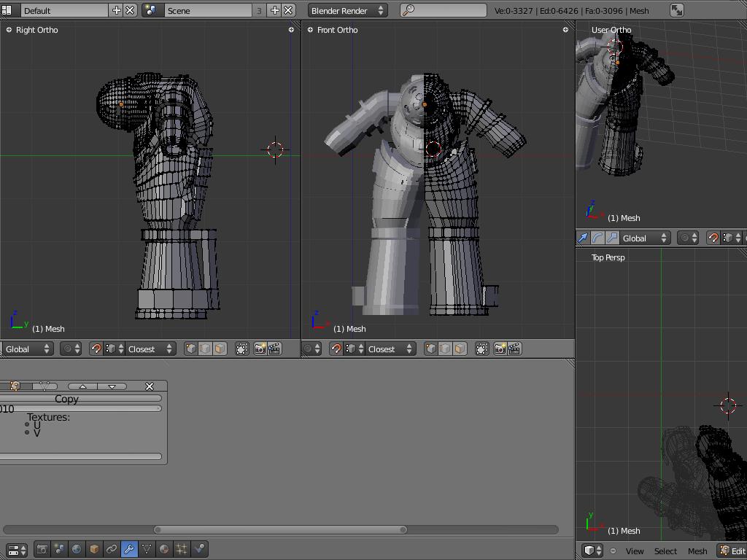This screenshot has height=560, width=747.
Task: Open the Object Data tab (triangle mesh icon)
Action: click(146, 549)
